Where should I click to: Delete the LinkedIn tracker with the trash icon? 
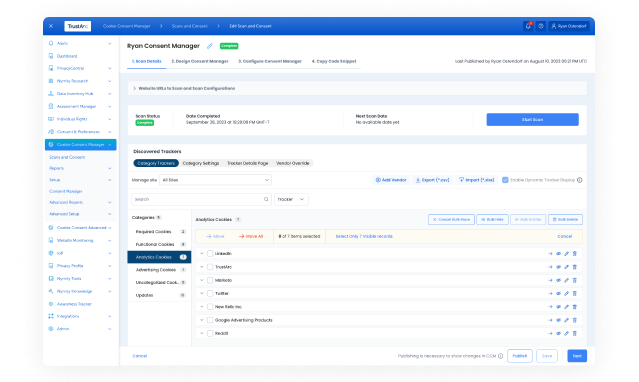(575, 254)
